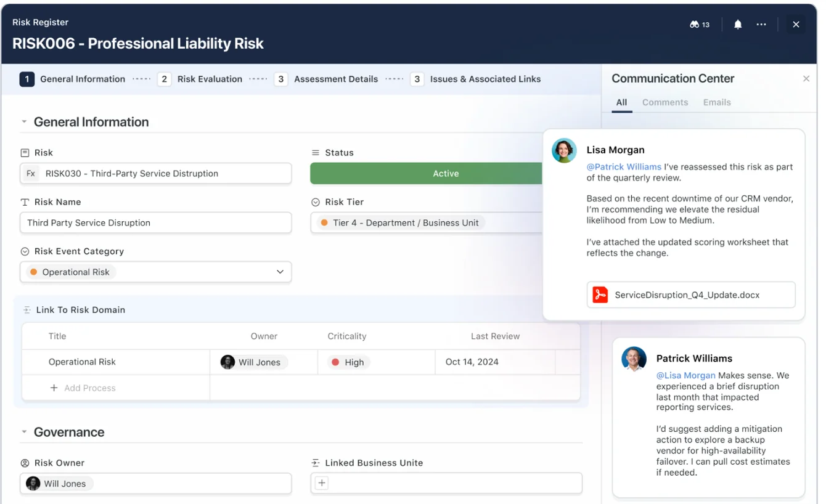
Task: Collapse the Governance section
Action: [24, 432]
